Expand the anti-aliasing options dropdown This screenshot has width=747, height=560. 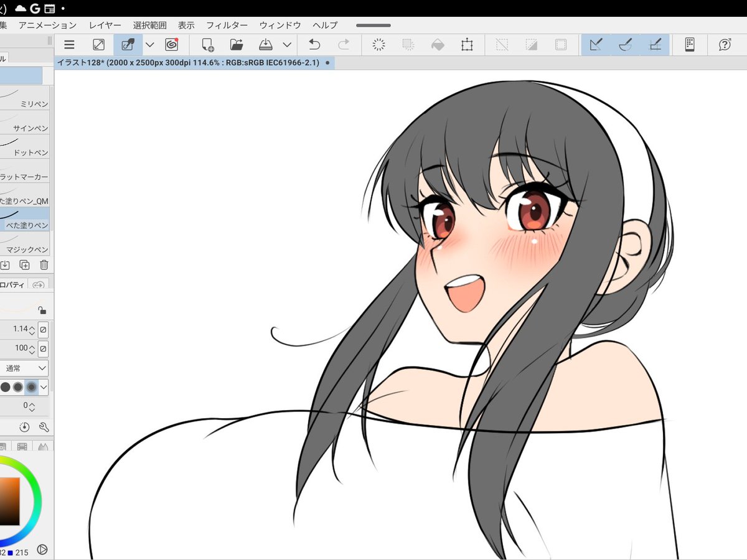click(x=44, y=387)
